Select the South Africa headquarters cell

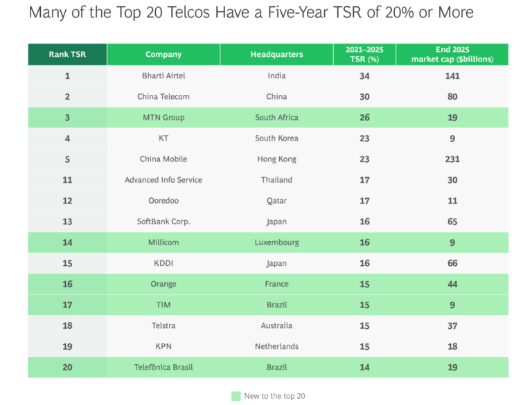coord(277,118)
